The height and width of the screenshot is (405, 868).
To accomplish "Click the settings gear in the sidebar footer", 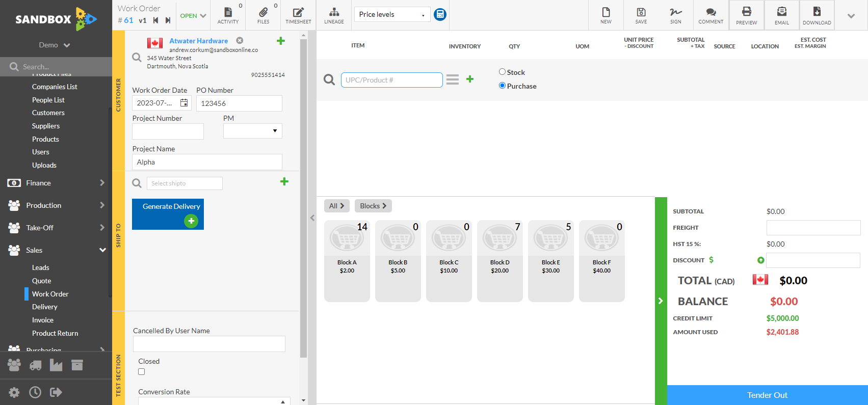I will point(14,392).
